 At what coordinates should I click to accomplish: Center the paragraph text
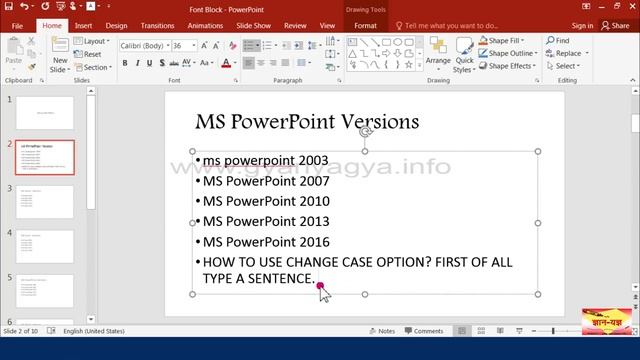click(x=261, y=63)
